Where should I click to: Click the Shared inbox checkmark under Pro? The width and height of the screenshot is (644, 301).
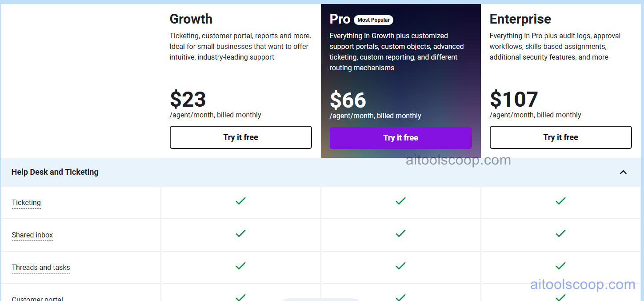click(400, 233)
